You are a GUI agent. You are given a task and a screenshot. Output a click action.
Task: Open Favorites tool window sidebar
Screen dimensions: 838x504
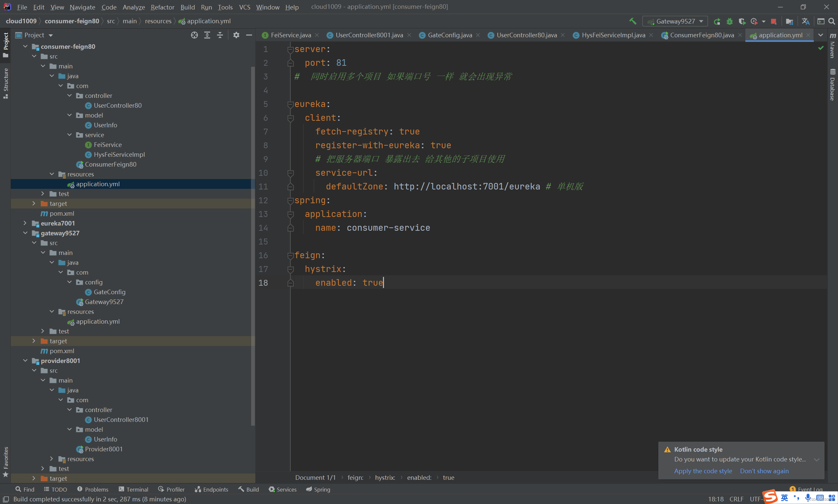[x=6, y=462]
